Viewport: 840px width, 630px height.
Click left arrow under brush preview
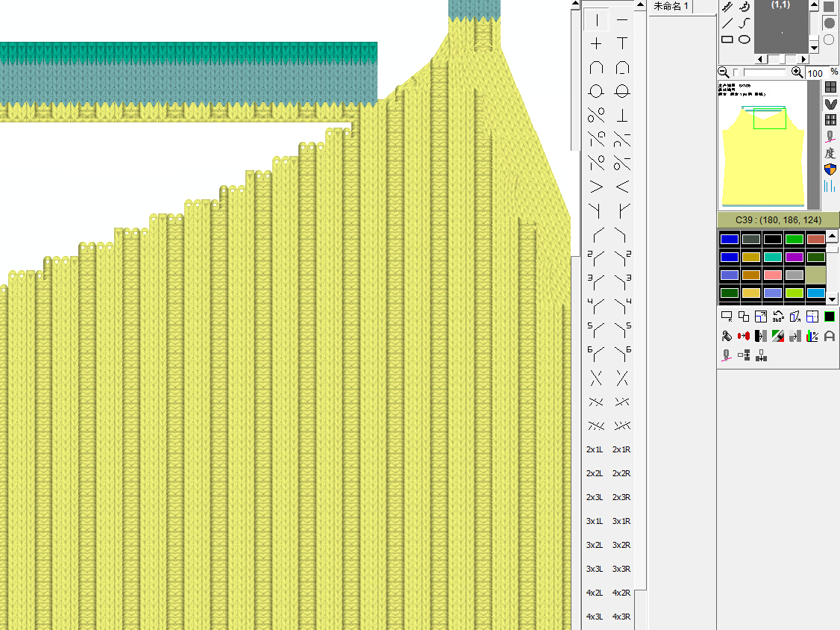(x=762, y=59)
